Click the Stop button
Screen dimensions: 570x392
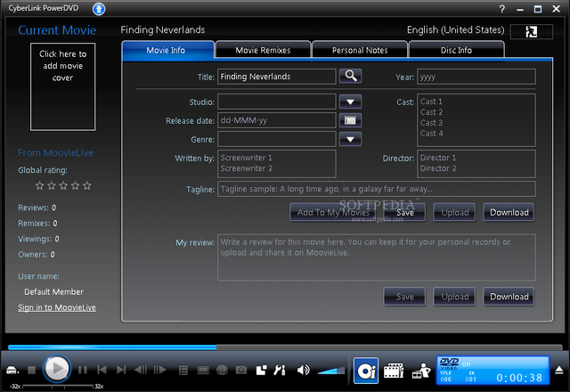pos(32,371)
